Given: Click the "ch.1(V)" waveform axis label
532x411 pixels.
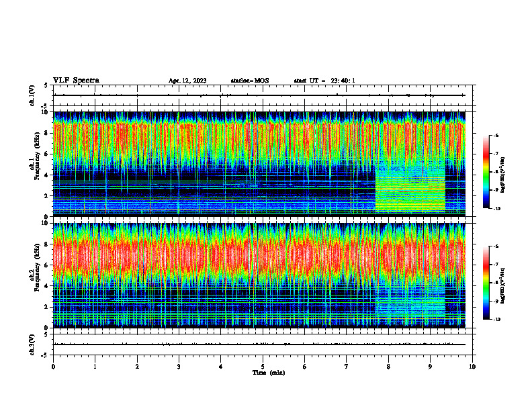Looking at the screenshot, I should (x=32, y=95).
